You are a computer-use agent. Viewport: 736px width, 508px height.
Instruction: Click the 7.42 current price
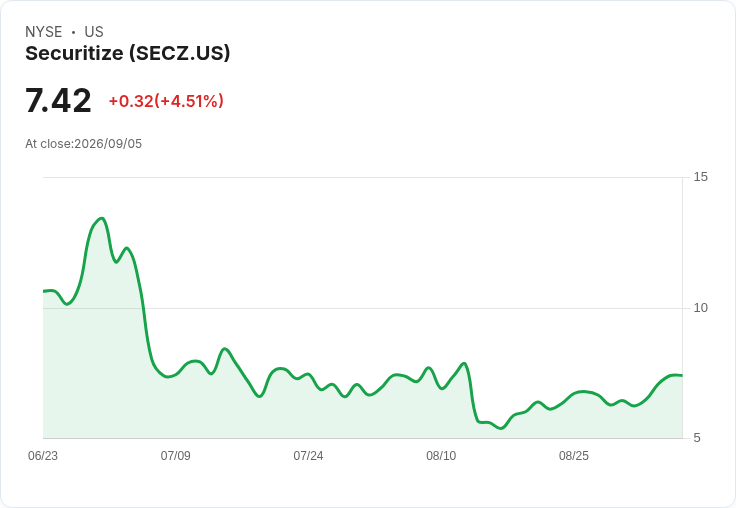tap(58, 100)
